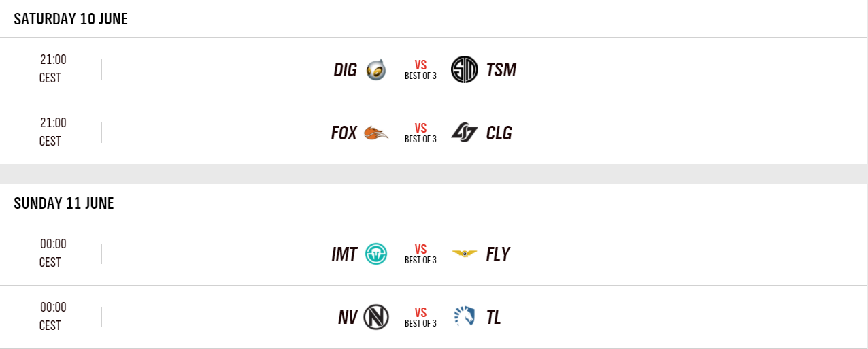
Task: Click the TSM team logo
Action: pos(465,69)
